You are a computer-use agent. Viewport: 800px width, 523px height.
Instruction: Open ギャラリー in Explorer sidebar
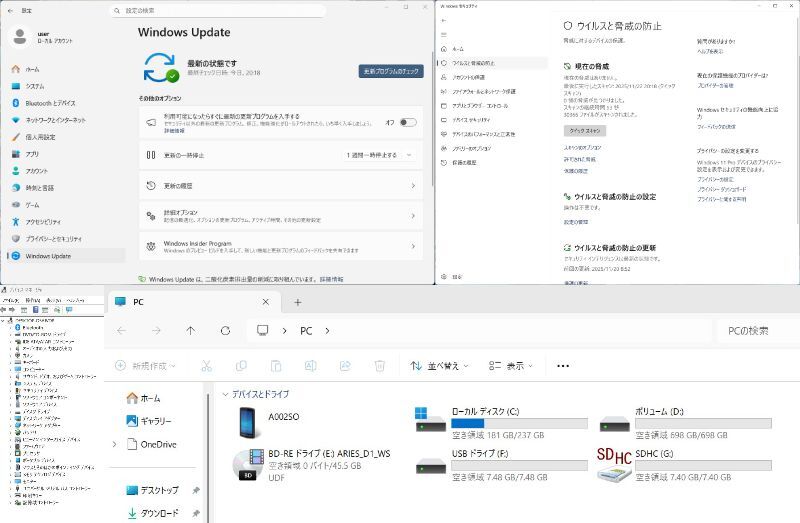pyautogui.click(x=149, y=421)
